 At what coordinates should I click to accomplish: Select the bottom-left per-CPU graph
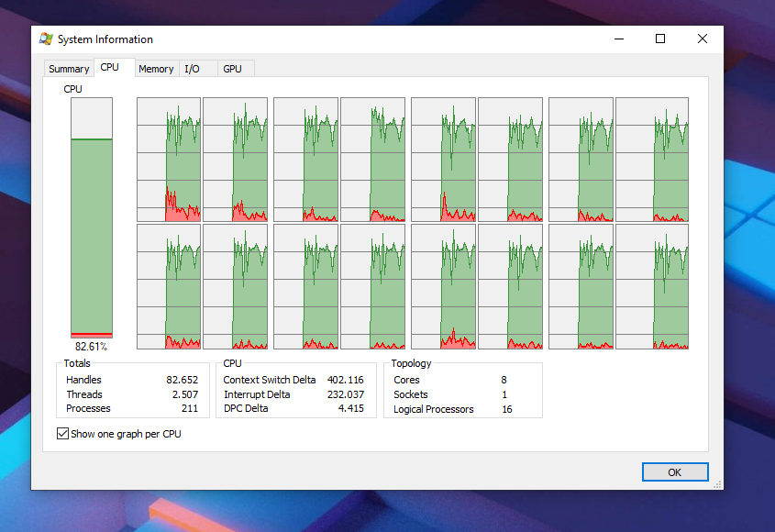(x=169, y=287)
